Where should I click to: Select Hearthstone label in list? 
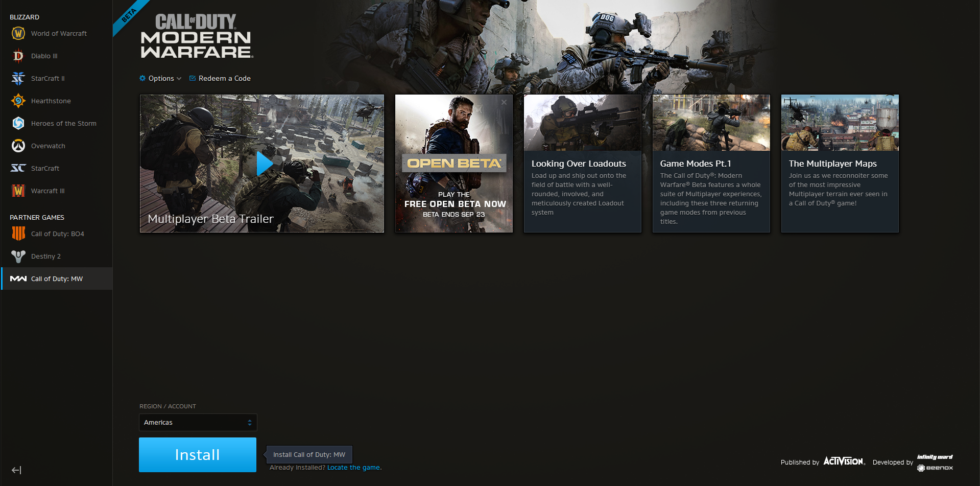pos(51,101)
